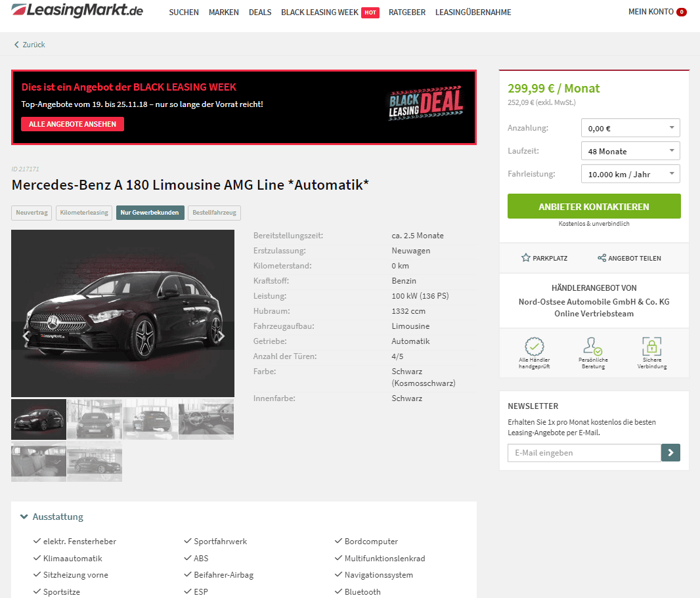The image size is (700, 598).
Task: Click the Black Leasing Deal logo
Action: click(426, 104)
